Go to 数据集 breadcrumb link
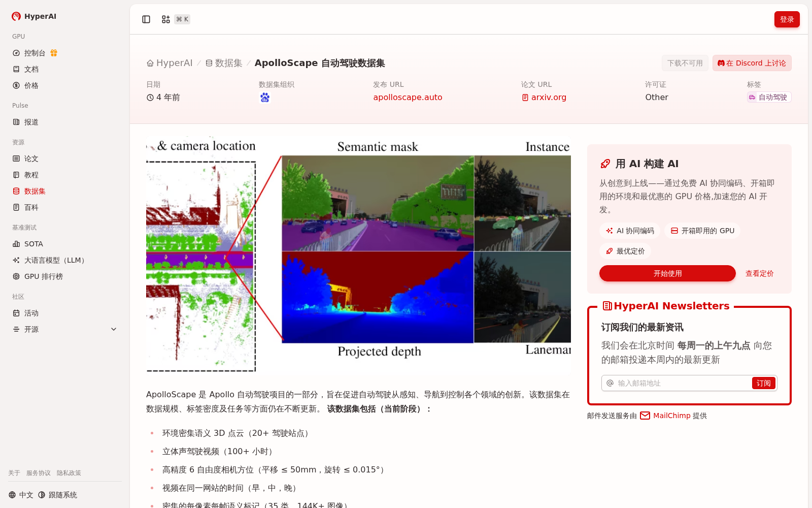Viewport: 812px width, 508px height. tap(224, 63)
